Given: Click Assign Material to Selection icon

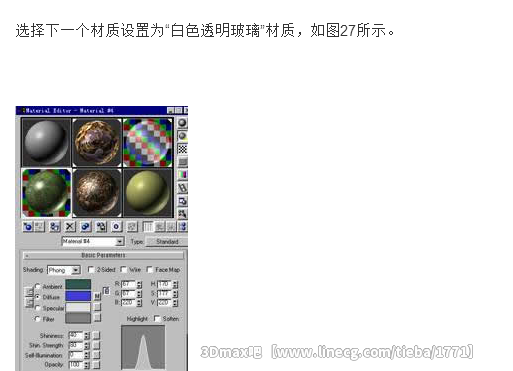Looking at the screenshot, I should coord(54,227).
